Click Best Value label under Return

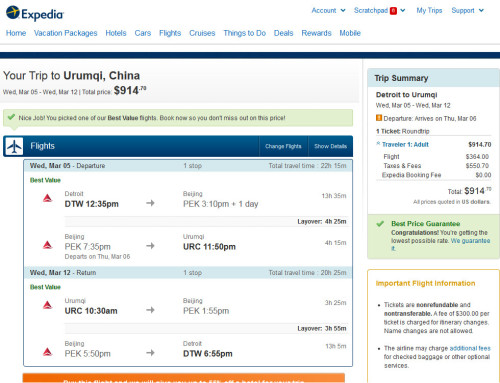(45, 287)
